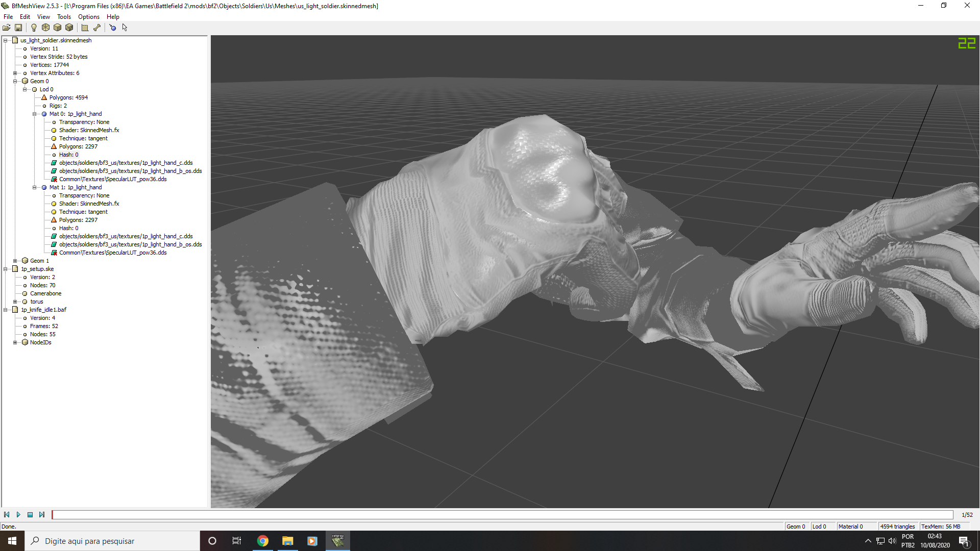The image size is (980, 551).
Task: Expand the torus tree node
Action: pos(15,302)
